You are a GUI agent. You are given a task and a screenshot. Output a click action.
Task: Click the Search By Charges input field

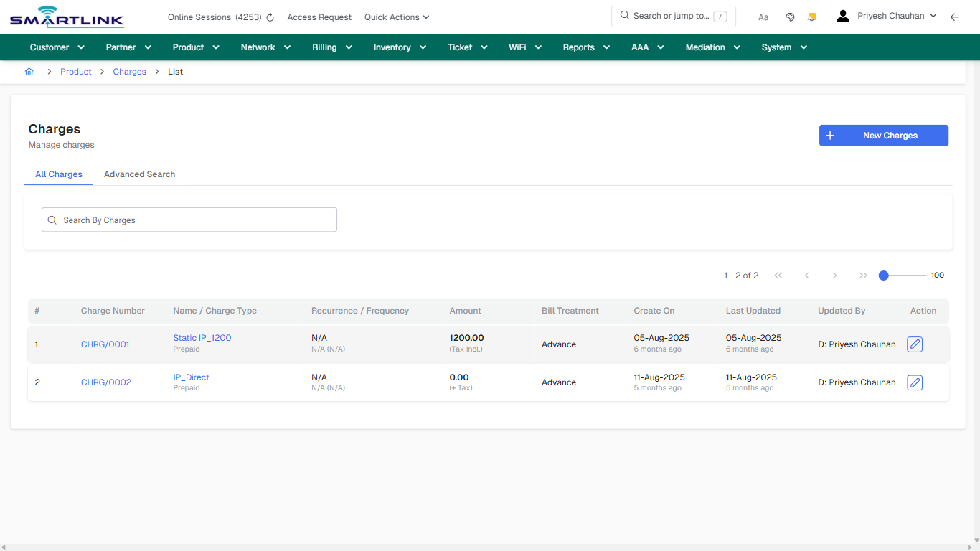189,220
